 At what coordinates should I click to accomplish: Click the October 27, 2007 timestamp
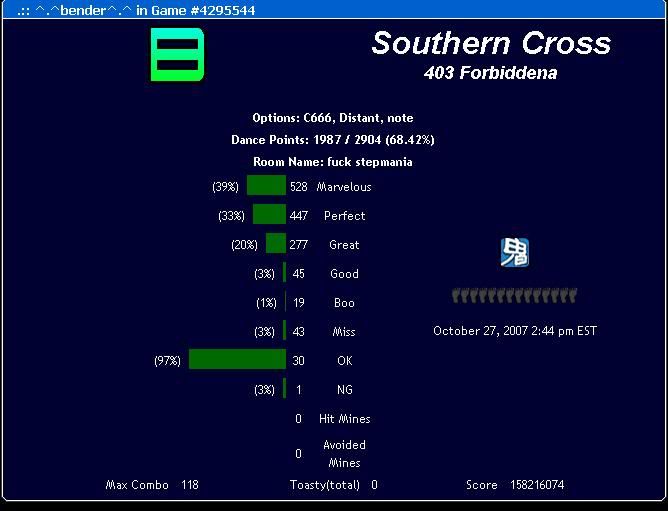click(514, 331)
